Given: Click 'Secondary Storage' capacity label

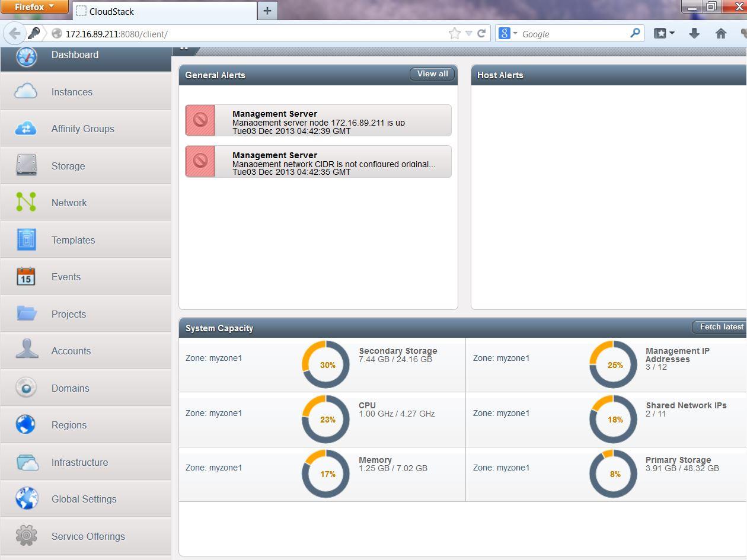Looking at the screenshot, I should 398,351.
